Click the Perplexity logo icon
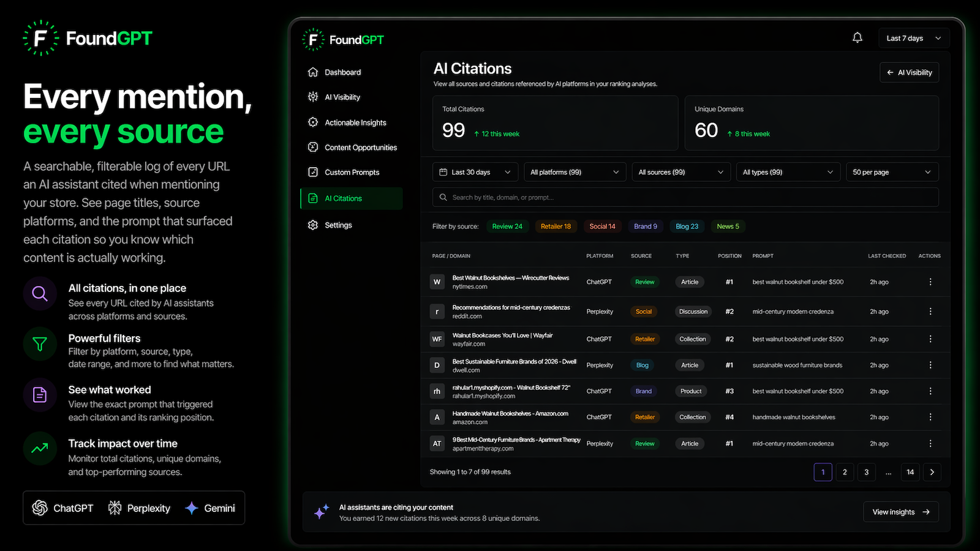Image resolution: width=980 pixels, height=551 pixels. (x=115, y=508)
